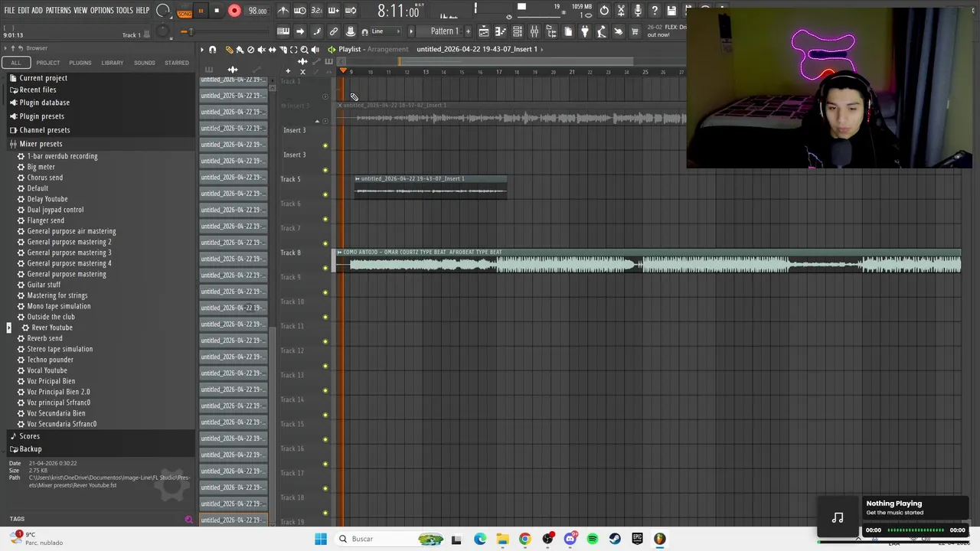This screenshot has width=980, height=551.
Task: Select the playlist Draw pencil tool
Action: click(229, 49)
